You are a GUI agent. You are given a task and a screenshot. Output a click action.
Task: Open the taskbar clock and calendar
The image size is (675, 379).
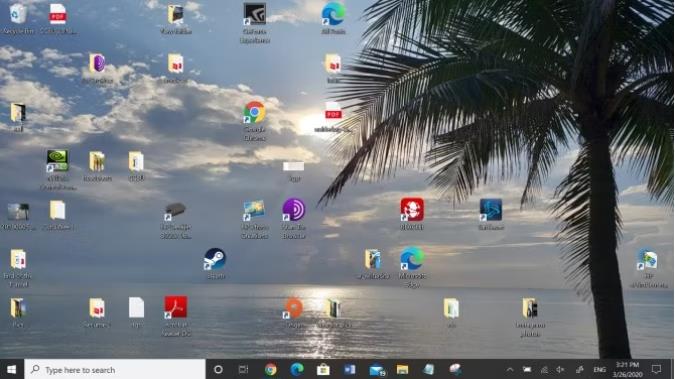(627, 370)
